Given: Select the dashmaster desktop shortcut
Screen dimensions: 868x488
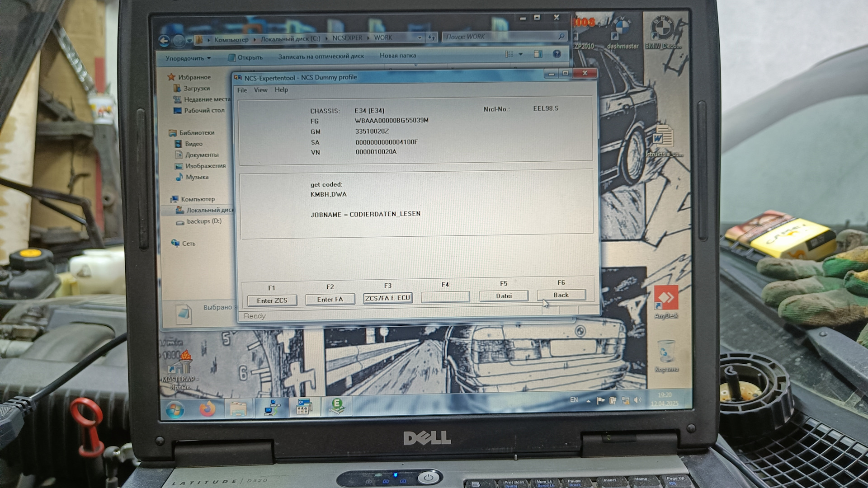Looking at the screenshot, I should point(623,33).
